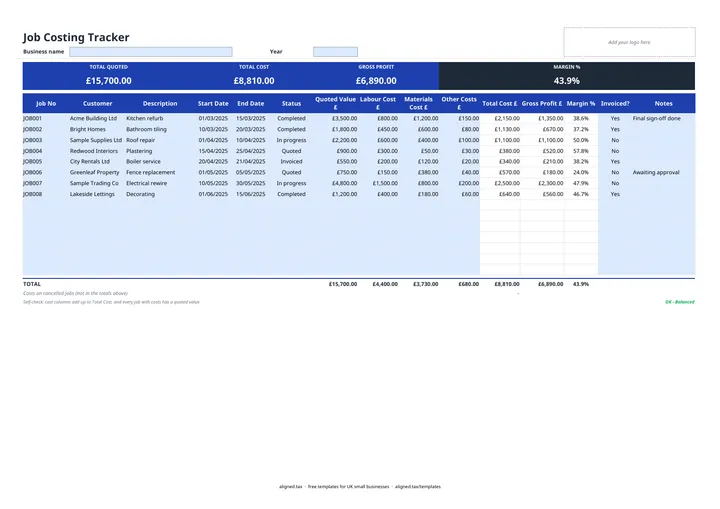Select JOB007 end date 30/05/2025

(x=251, y=183)
